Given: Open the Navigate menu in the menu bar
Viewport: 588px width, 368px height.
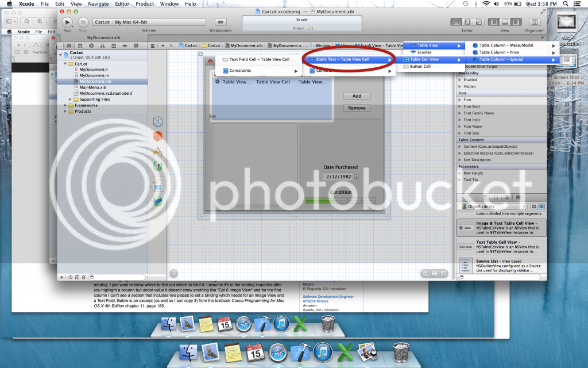Looking at the screenshot, I should pos(98,4).
